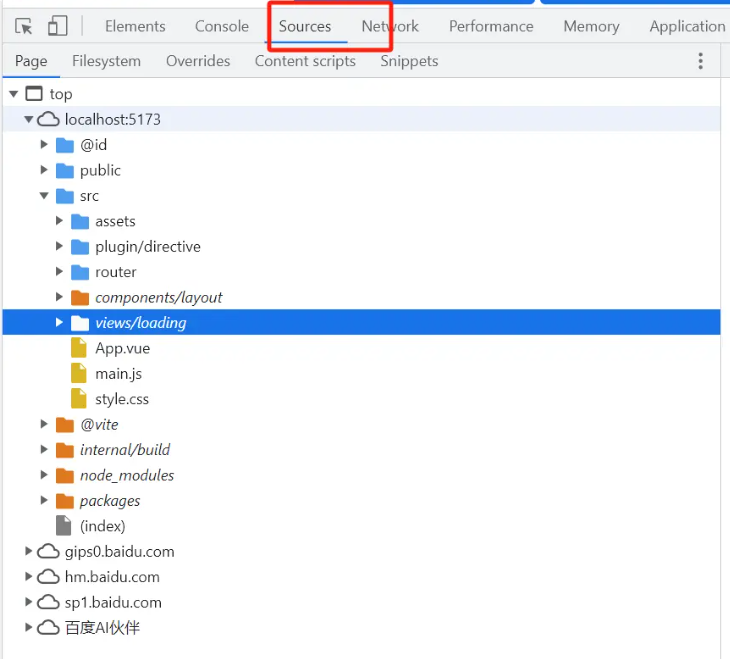Image resolution: width=730 pixels, height=659 pixels.
Task: Collapse the src folder arrow
Action: pos(44,196)
